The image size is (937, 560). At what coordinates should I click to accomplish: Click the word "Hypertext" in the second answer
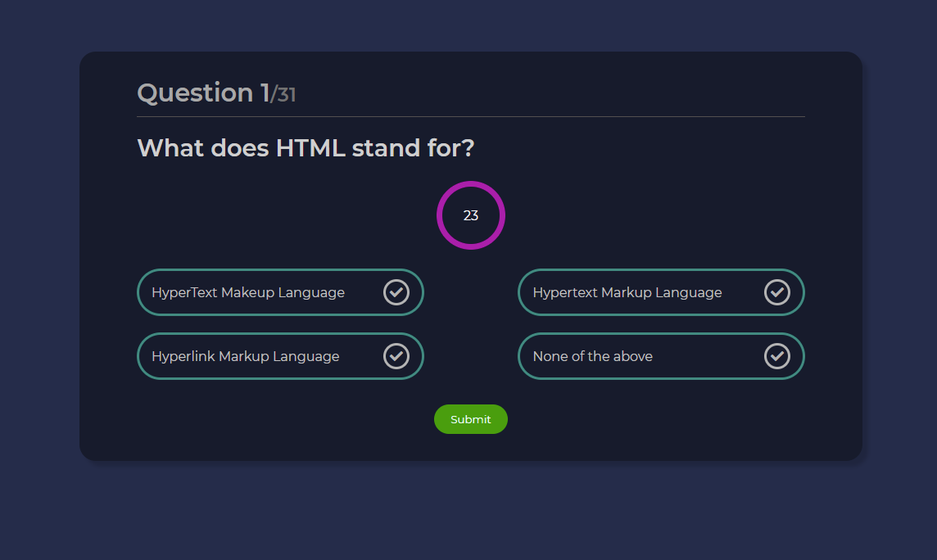pos(564,292)
